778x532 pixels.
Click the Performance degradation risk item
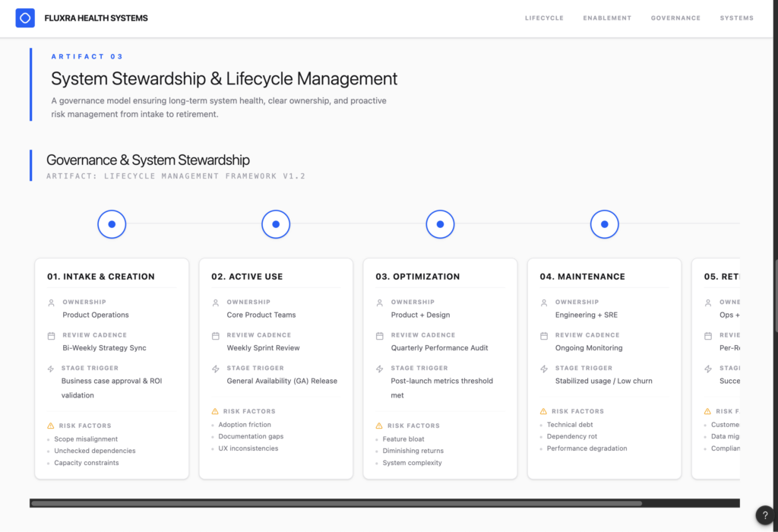click(587, 448)
